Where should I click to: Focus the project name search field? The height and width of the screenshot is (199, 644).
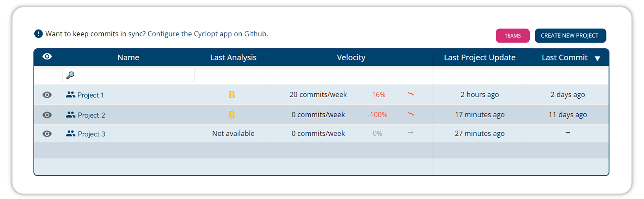(132, 75)
